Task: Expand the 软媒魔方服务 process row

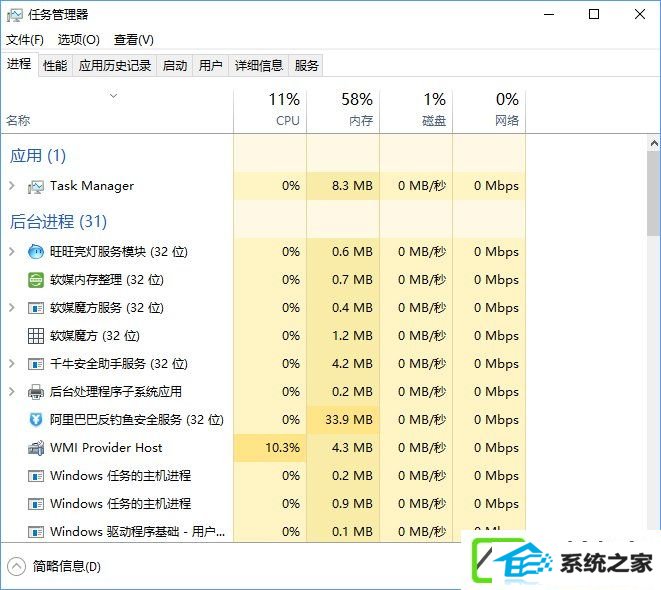Action: coord(12,308)
